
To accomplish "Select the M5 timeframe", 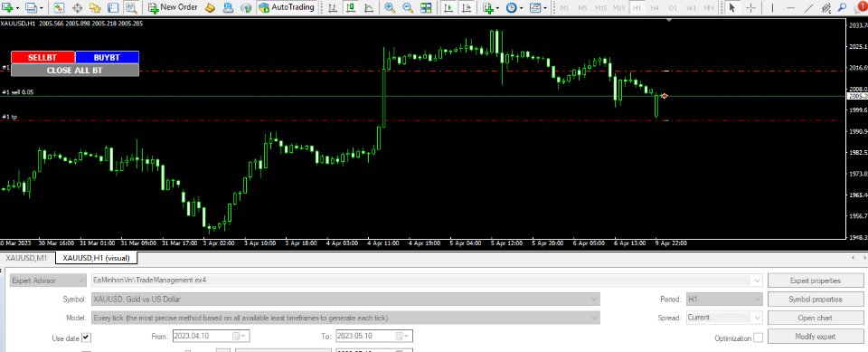I will tap(582, 8).
